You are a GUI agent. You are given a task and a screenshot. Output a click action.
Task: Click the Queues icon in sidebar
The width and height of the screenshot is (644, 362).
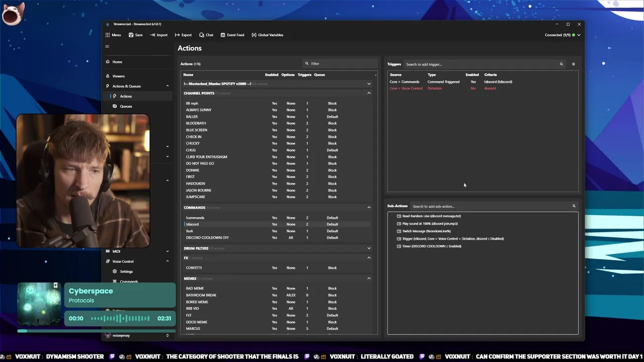click(115, 106)
